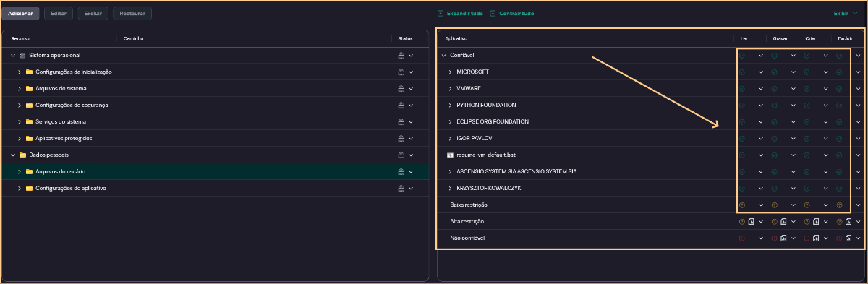Open the Exibir dropdown menu
This screenshot has height=284, width=868.
pyautogui.click(x=845, y=13)
